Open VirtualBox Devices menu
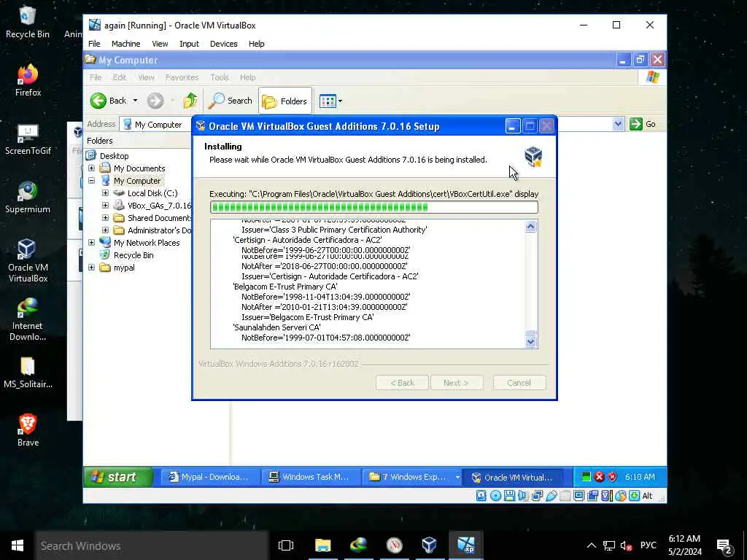Screen dimensions: 747x560 click(223, 44)
